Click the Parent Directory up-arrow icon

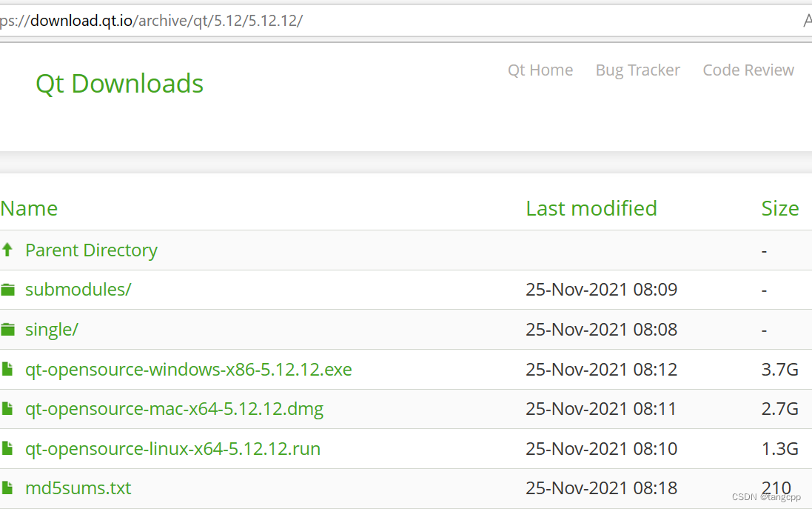(x=8, y=250)
